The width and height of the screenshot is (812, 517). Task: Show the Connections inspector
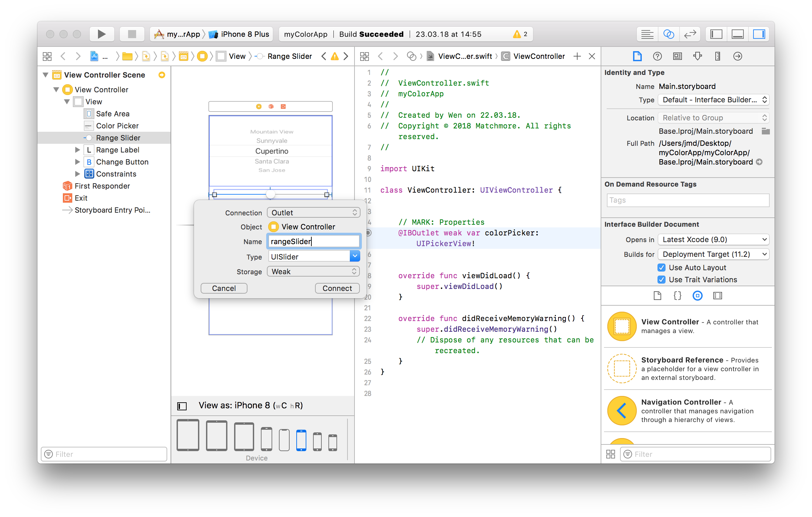[737, 56]
